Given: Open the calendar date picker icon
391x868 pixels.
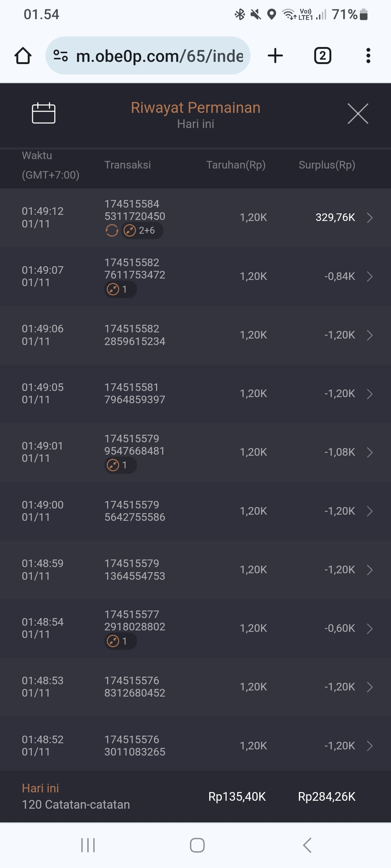Looking at the screenshot, I should point(43,113).
